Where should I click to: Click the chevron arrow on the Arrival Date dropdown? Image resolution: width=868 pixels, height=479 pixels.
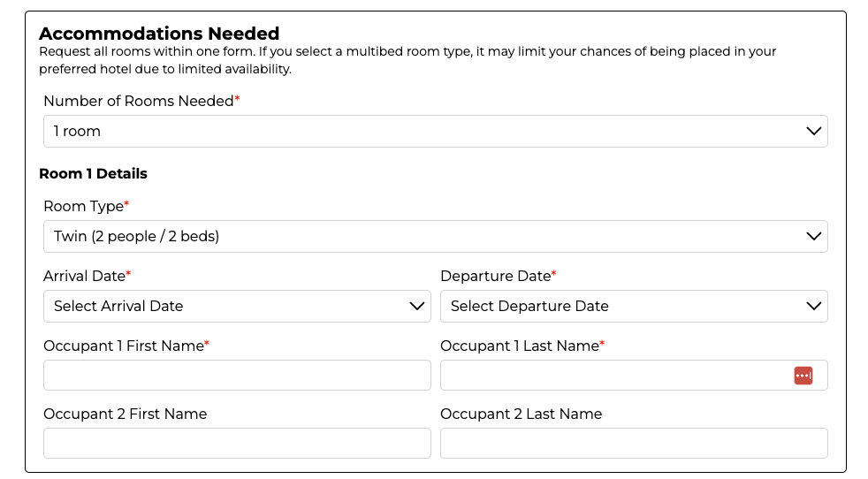tap(416, 307)
